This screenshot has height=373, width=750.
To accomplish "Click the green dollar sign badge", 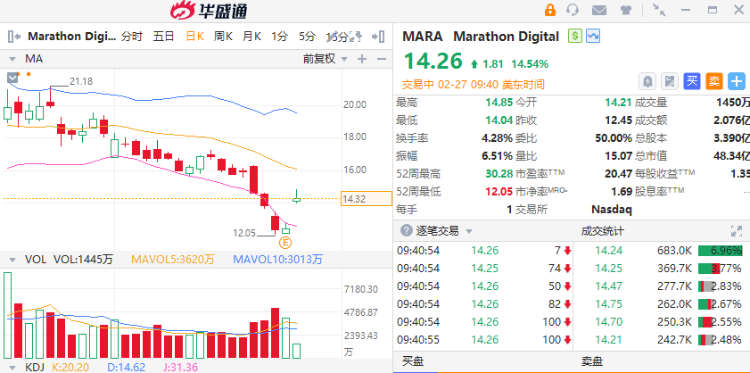I will tap(574, 36).
